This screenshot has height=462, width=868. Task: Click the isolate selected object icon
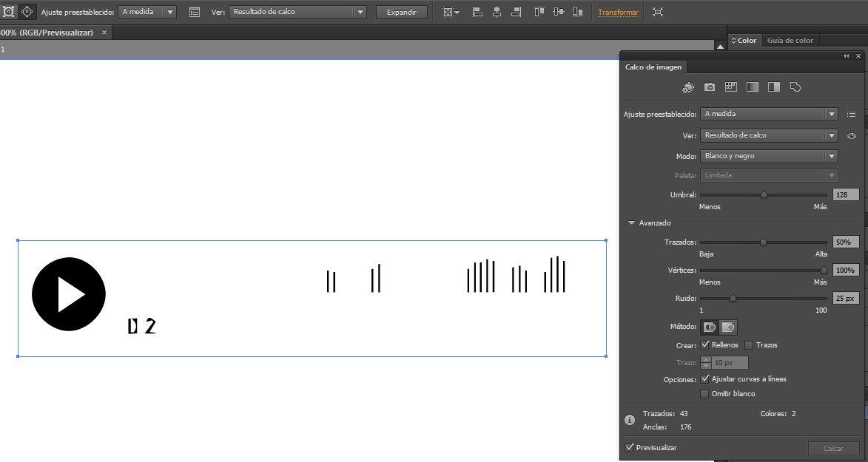point(658,12)
